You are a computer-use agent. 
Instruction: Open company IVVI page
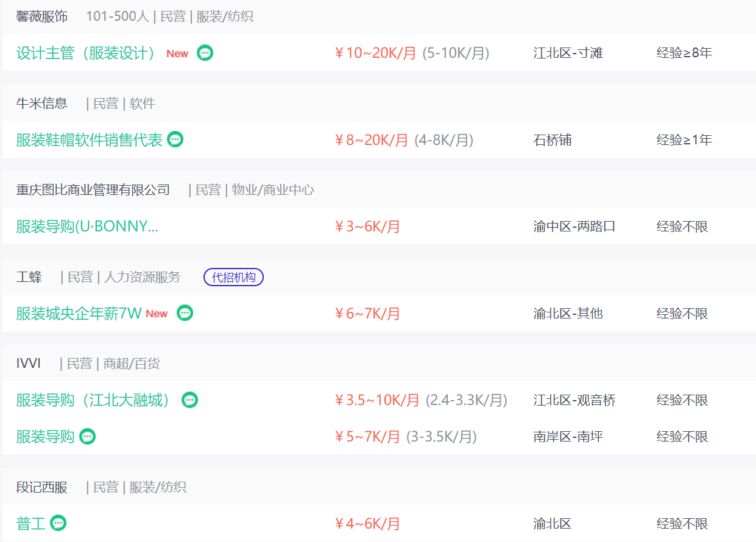28,364
